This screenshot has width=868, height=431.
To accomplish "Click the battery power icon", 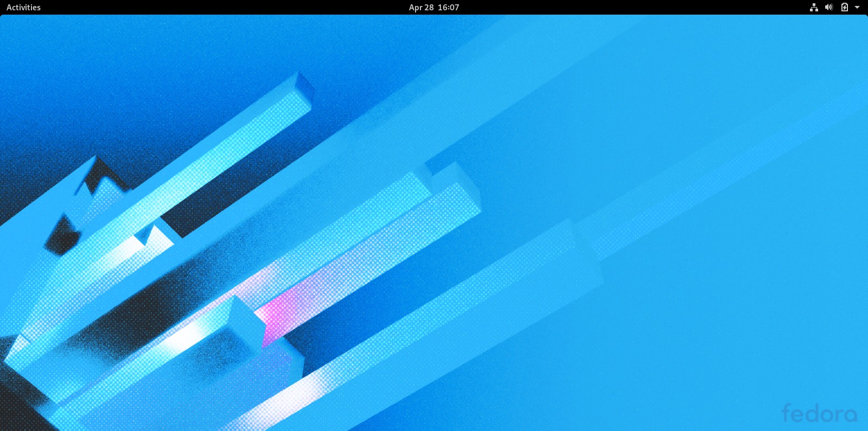I will click(845, 8).
